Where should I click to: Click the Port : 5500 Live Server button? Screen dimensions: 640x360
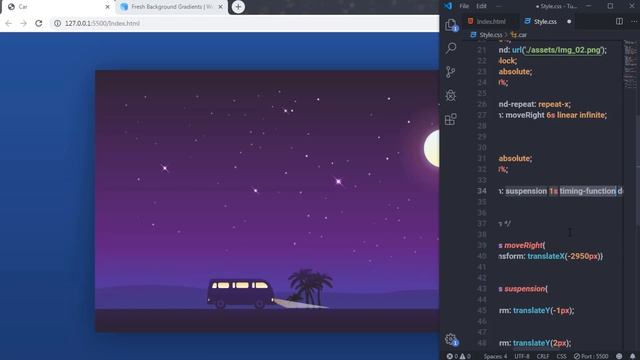(591, 356)
